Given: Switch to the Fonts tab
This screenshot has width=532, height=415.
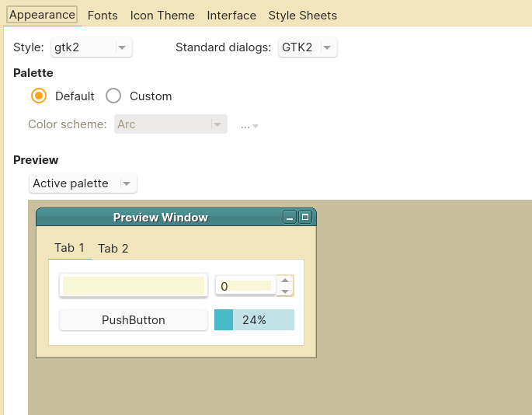Looking at the screenshot, I should tap(103, 15).
